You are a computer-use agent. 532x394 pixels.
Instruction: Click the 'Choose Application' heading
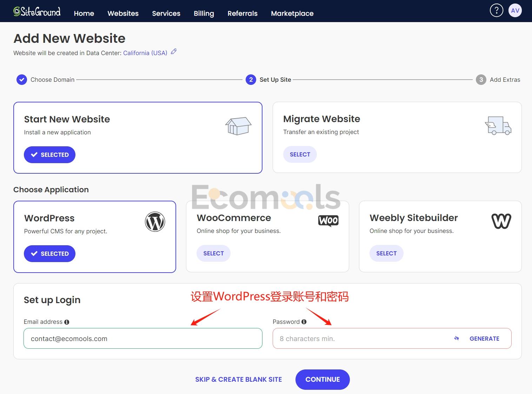coord(51,189)
